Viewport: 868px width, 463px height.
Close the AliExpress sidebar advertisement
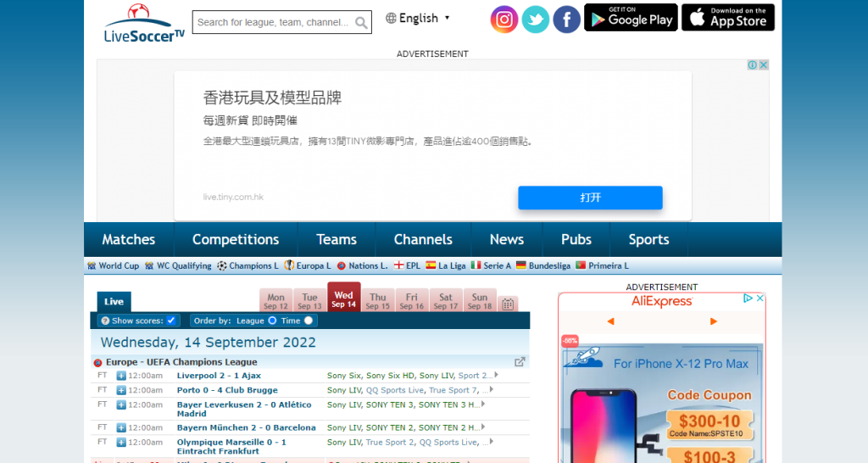pos(760,298)
